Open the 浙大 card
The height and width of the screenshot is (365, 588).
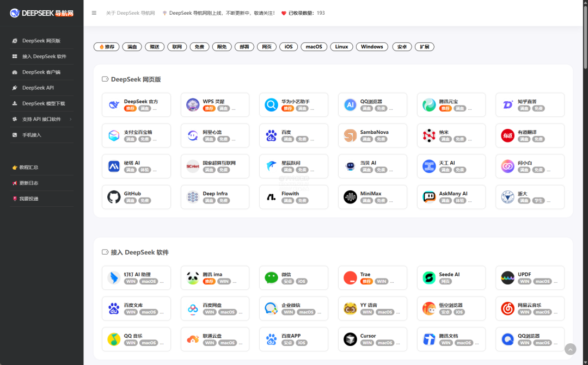pos(530,197)
